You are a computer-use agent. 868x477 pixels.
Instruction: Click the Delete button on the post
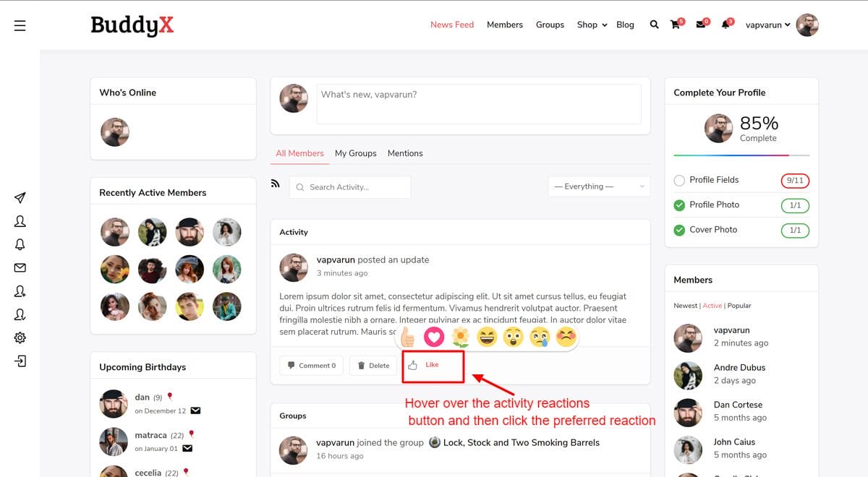[373, 366]
